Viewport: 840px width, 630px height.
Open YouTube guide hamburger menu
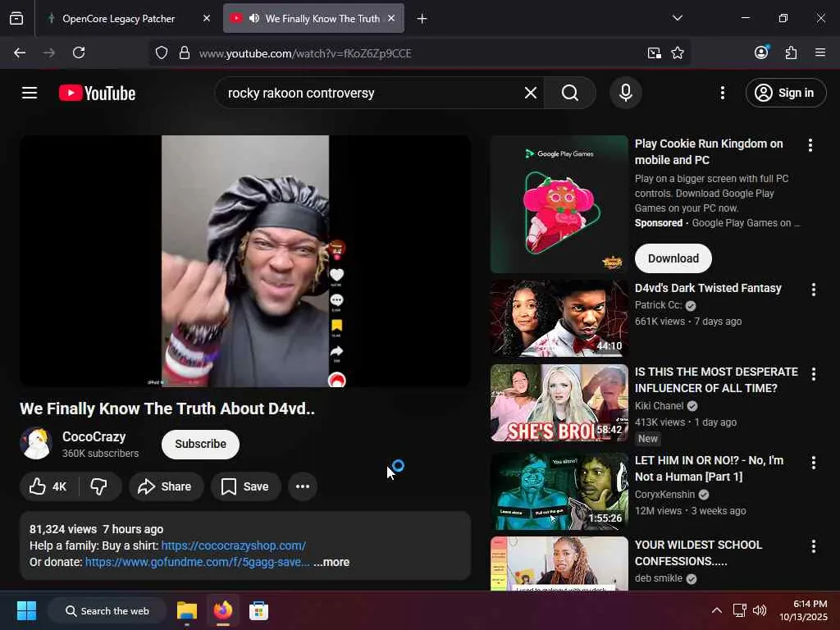point(30,93)
